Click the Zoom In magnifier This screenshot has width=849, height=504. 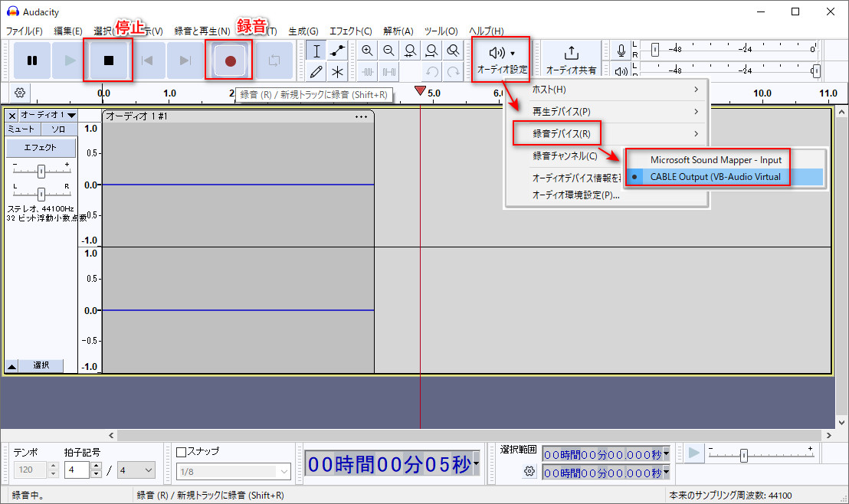[x=367, y=51]
